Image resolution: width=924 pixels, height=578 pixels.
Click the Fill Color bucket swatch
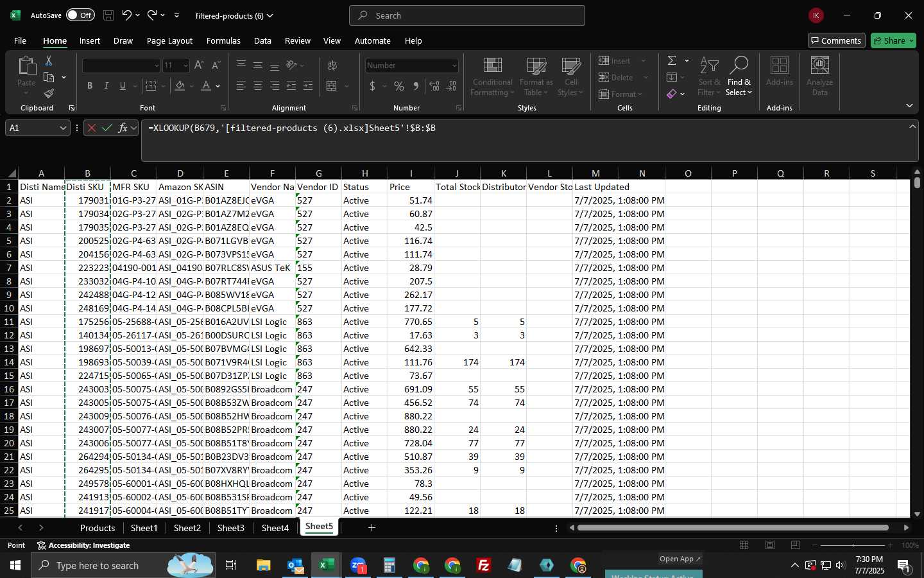(x=180, y=85)
